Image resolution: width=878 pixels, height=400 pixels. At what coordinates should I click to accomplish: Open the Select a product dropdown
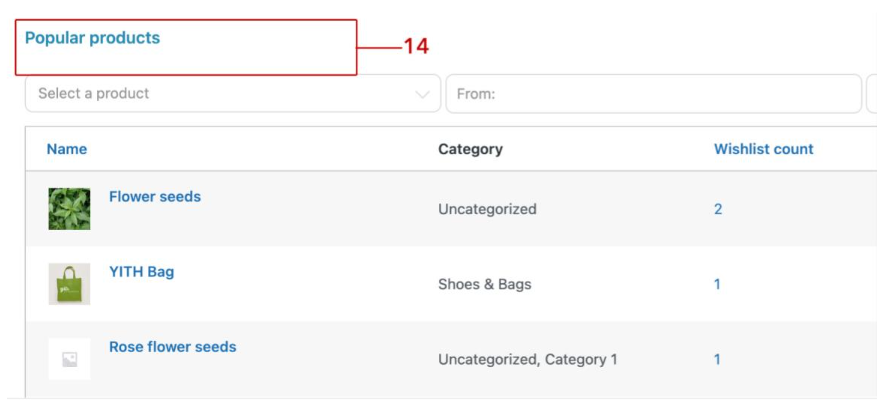(220, 94)
